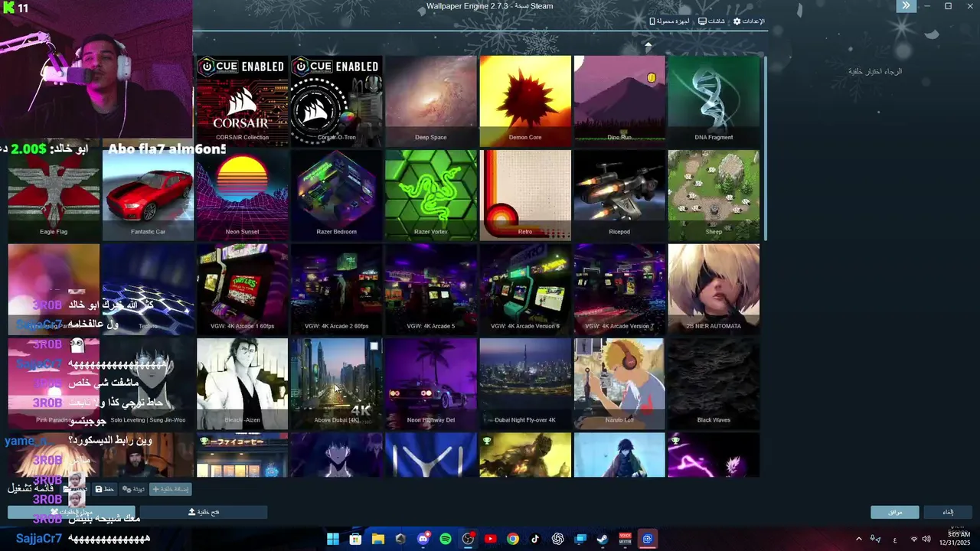Launch Google Chrome from the taskbar
Image resolution: width=980 pixels, height=551 pixels.
coord(513,539)
